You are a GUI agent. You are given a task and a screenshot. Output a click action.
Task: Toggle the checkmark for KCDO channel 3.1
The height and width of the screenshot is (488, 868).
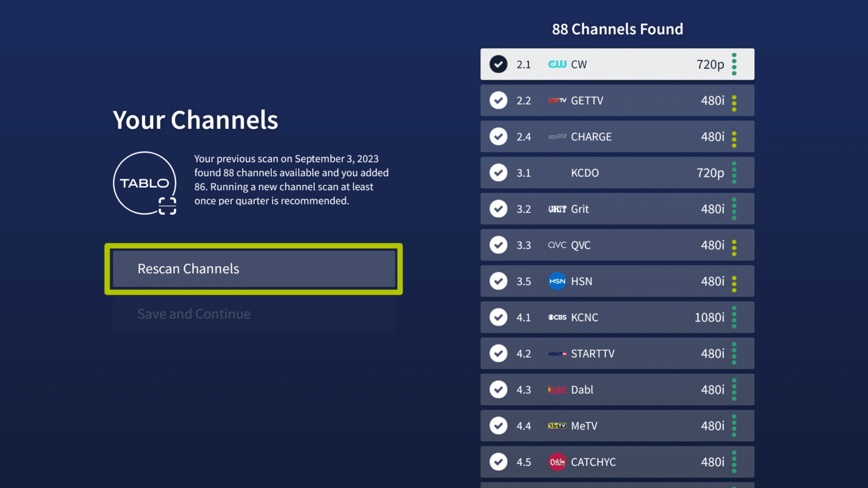click(498, 172)
